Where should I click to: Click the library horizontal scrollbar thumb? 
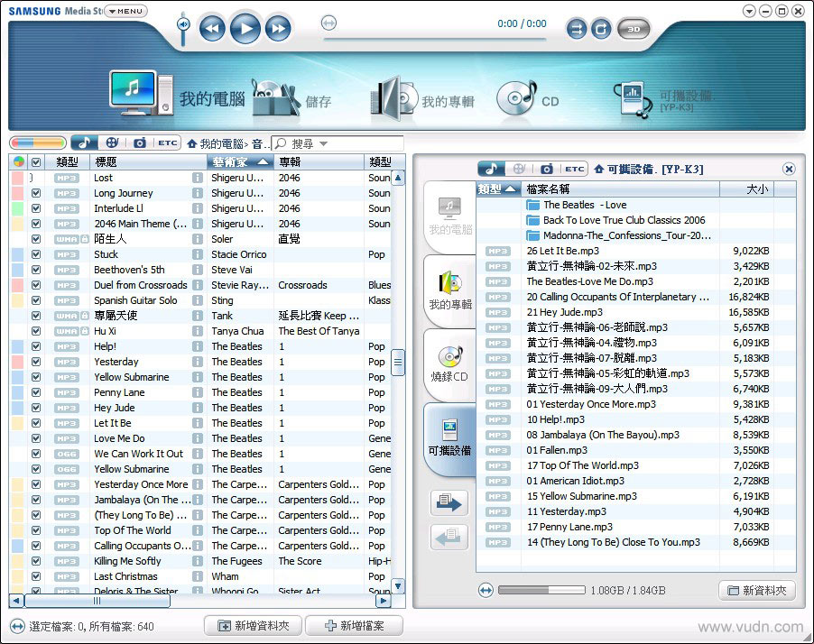point(97,601)
